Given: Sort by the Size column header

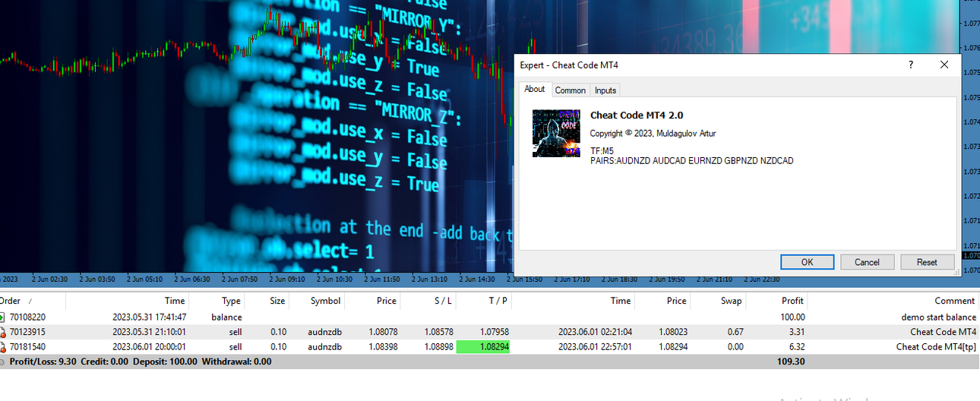Looking at the screenshot, I should 277,301.
